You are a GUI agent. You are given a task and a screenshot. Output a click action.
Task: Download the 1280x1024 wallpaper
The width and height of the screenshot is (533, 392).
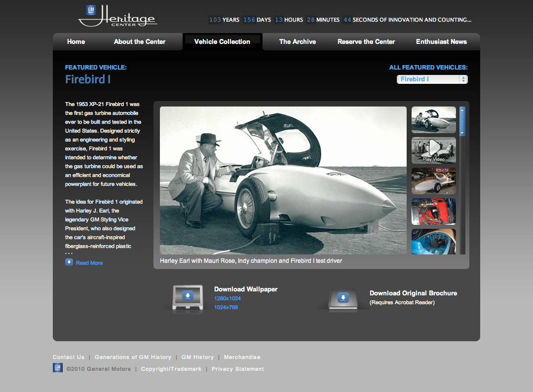228,298
